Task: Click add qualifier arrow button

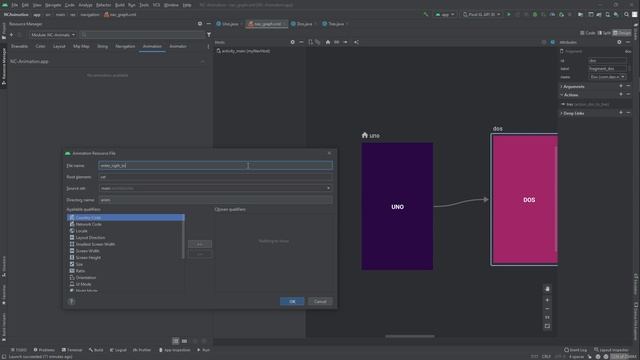Action: click(x=200, y=244)
